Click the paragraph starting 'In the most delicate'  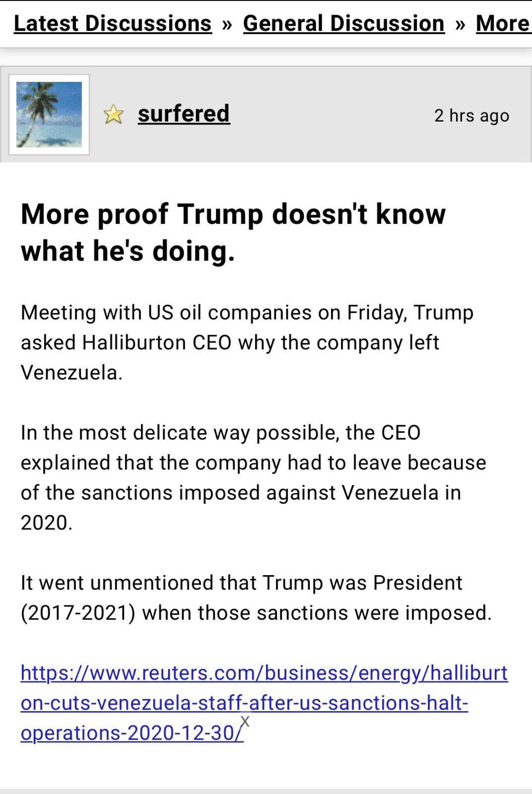(253, 477)
